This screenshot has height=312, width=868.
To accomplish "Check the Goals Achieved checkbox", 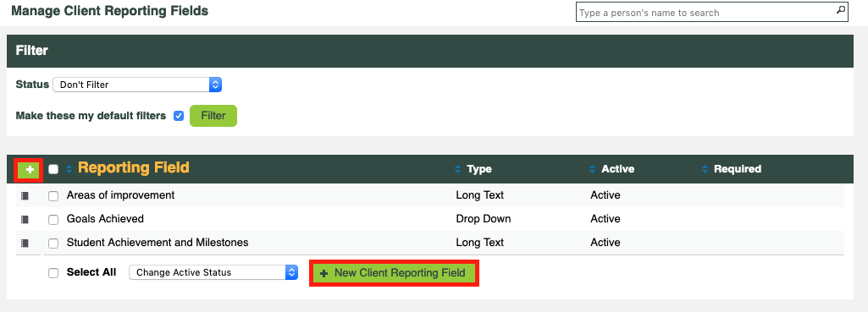I will click(x=53, y=220).
